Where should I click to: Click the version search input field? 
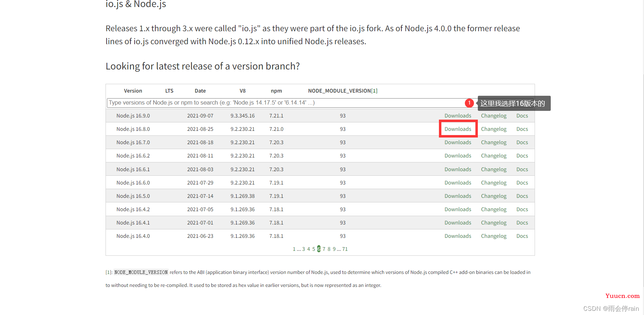click(320, 103)
